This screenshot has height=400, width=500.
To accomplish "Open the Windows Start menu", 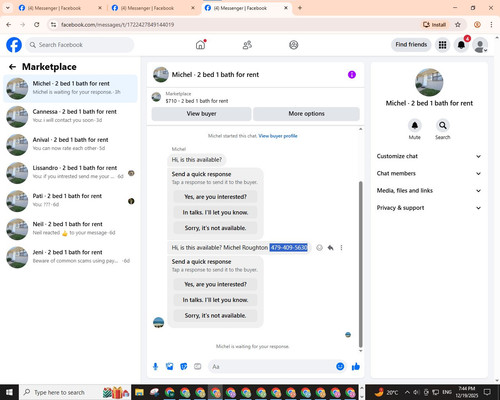I will pyautogui.click(x=9, y=392).
